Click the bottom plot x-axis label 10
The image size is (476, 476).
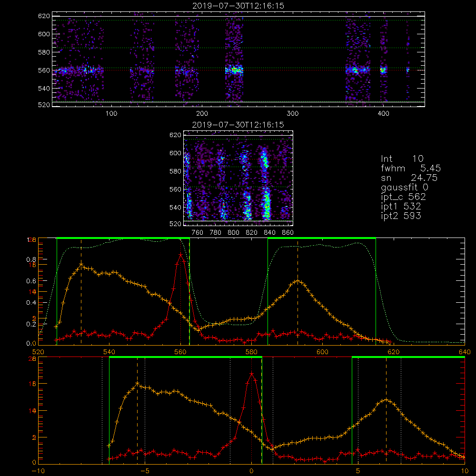click(x=465, y=471)
